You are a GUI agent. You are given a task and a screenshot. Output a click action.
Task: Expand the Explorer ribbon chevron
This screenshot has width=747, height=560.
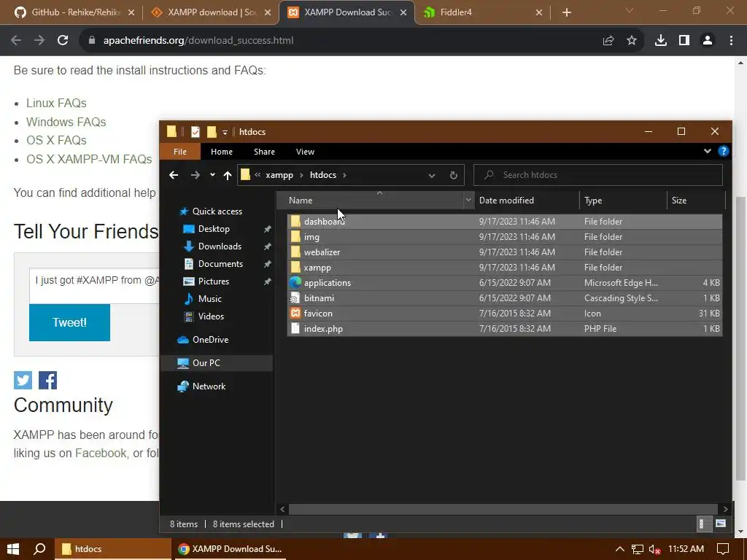(708, 152)
